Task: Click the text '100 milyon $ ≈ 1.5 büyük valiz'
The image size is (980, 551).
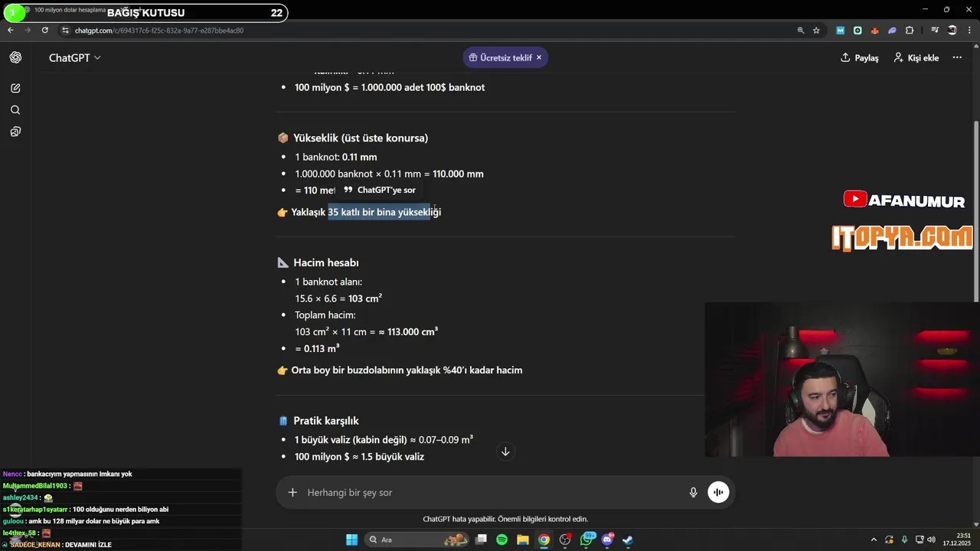Action: click(359, 457)
